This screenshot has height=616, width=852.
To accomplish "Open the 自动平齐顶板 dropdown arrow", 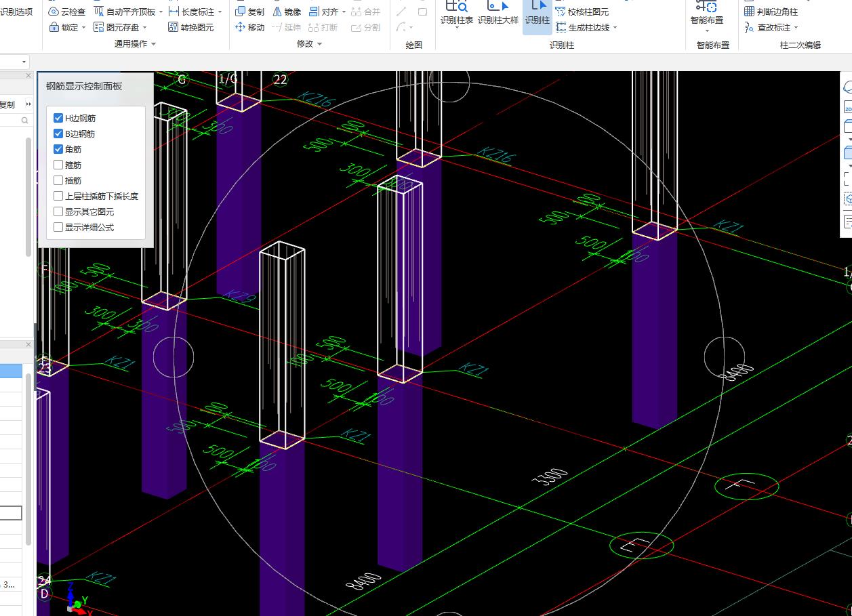I will [160, 12].
